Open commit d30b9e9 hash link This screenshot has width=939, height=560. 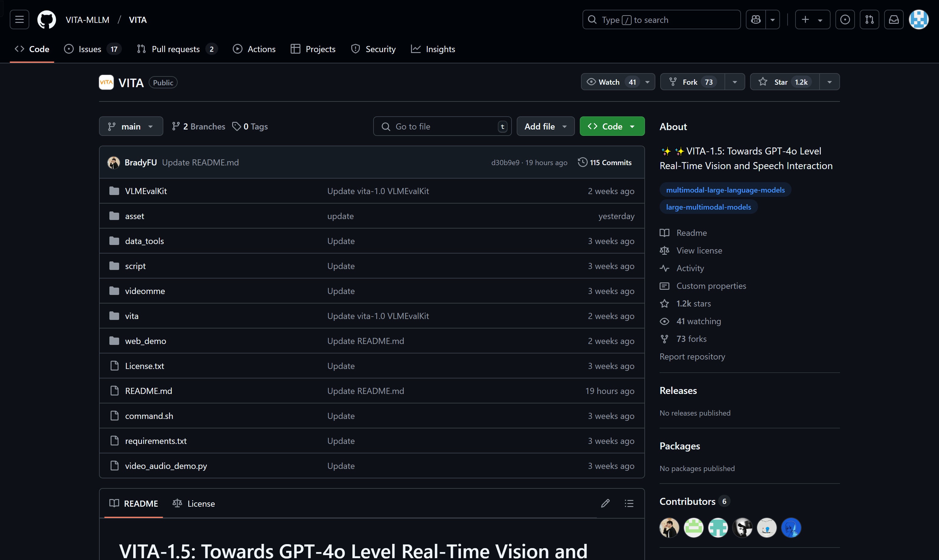pyautogui.click(x=505, y=163)
